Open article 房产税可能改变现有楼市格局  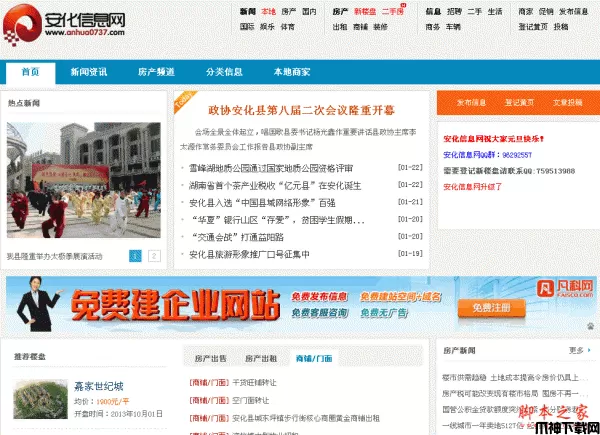click(x=515, y=393)
